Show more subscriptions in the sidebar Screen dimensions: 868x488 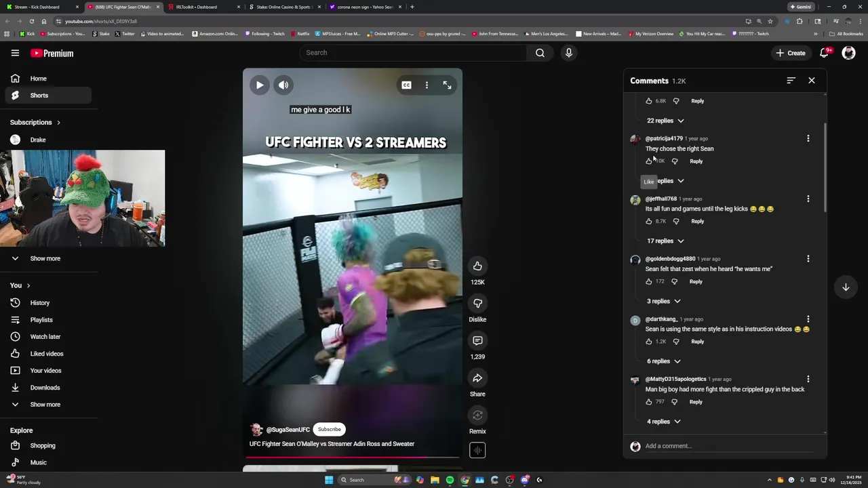click(x=45, y=258)
